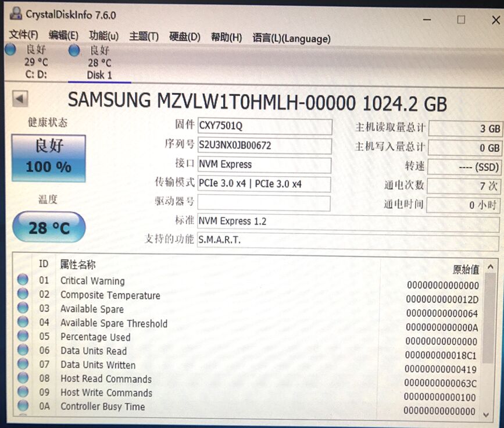The height and width of the screenshot is (428, 504).
Task: Click the 良好 100% health status button
Action: click(49, 158)
